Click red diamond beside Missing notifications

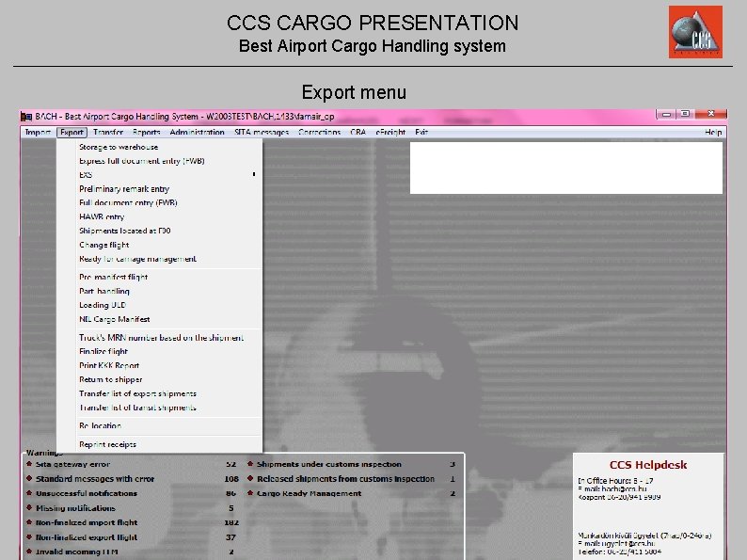29,507
